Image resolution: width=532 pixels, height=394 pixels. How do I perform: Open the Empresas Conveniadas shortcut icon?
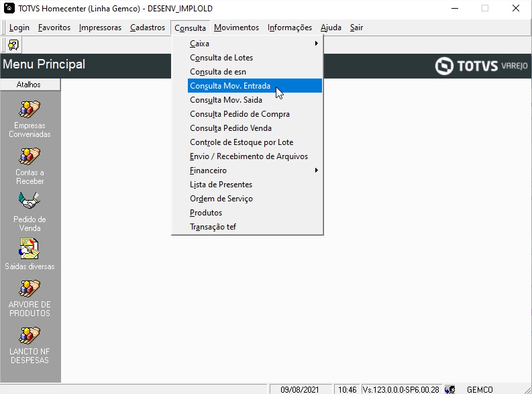pos(30,109)
